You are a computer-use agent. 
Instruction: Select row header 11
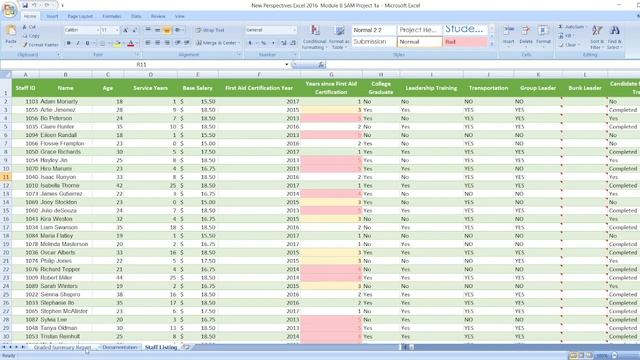(6, 177)
